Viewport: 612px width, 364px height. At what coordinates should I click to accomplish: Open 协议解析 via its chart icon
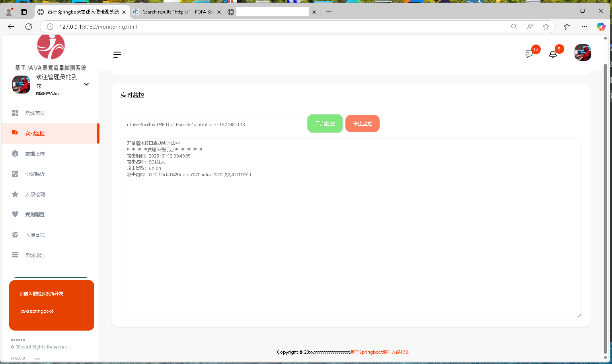point(15,174)
